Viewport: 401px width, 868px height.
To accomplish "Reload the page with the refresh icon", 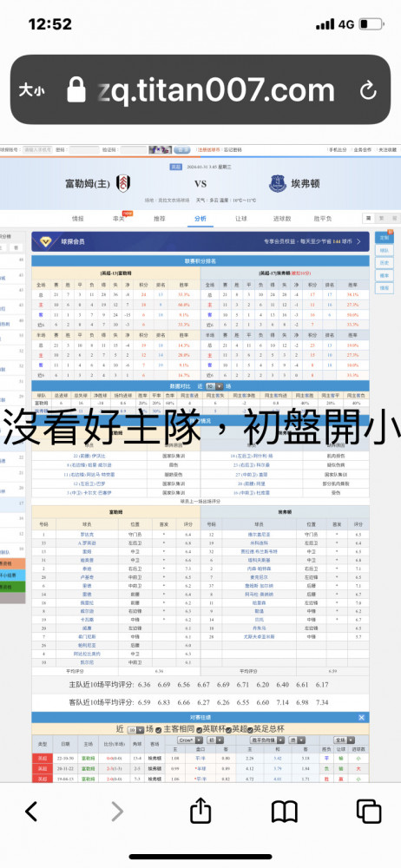I will point(368,90).
